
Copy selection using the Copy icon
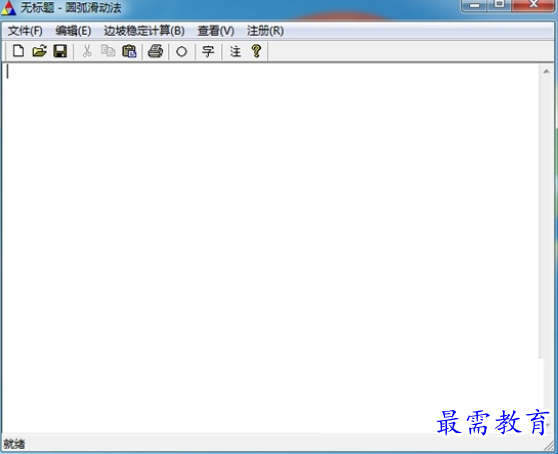[x=108, y=51]
